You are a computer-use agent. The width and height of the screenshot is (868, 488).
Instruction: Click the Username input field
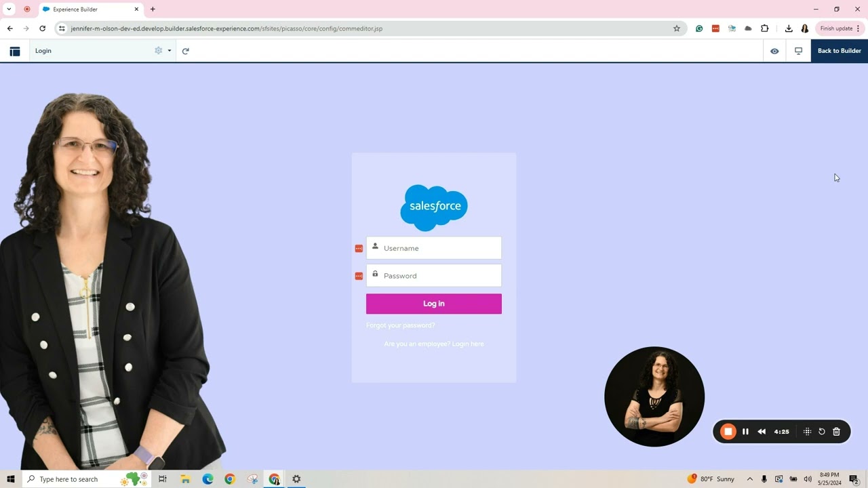[434, 248]
